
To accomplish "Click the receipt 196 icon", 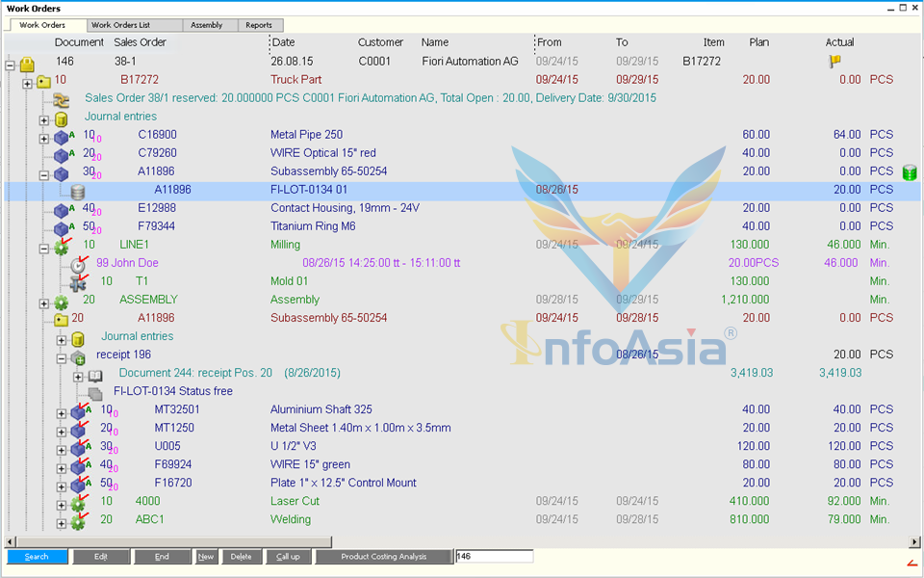I will [78, 357].
